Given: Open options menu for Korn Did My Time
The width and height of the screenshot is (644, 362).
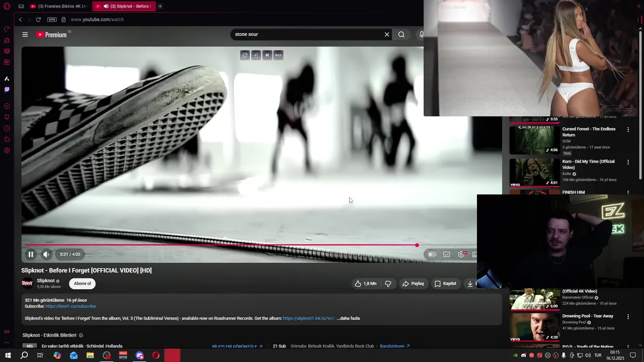Looking at the screenshot, I should point(628,162).
